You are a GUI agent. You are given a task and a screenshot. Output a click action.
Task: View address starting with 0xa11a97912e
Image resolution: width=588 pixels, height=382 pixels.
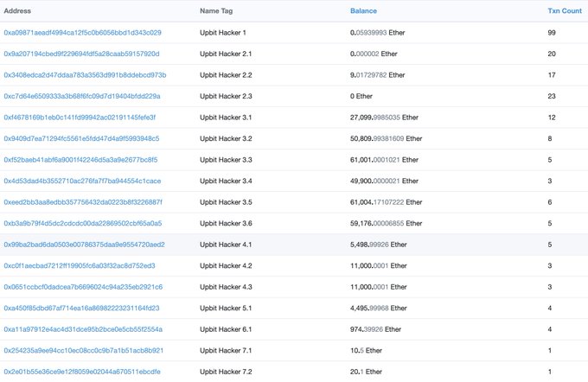[83, 329]
